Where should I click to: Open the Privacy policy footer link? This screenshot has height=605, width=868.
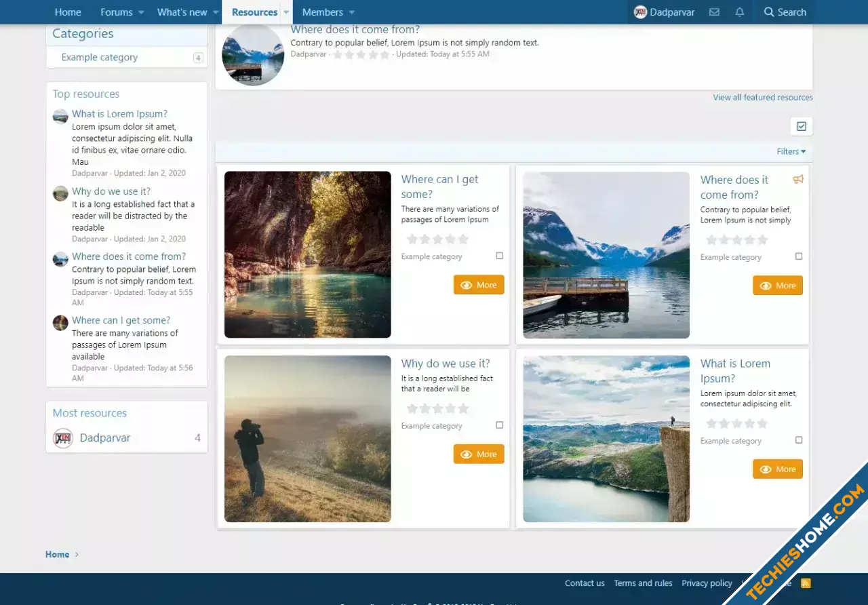707,583
